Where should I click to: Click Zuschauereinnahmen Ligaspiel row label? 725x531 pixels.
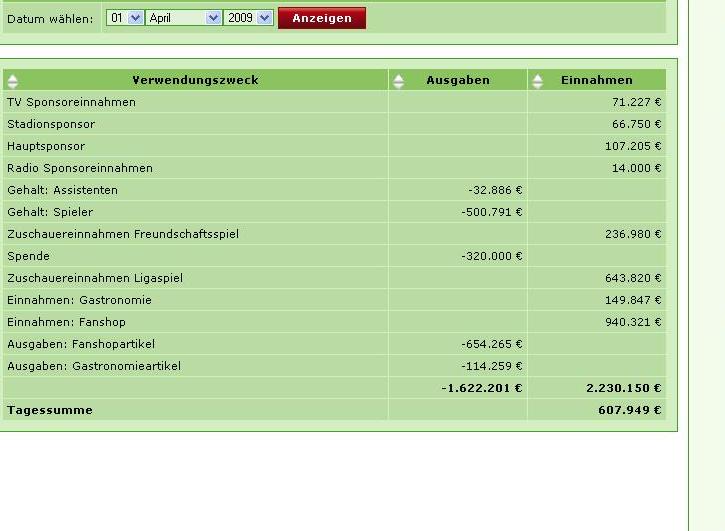[95, 278]
